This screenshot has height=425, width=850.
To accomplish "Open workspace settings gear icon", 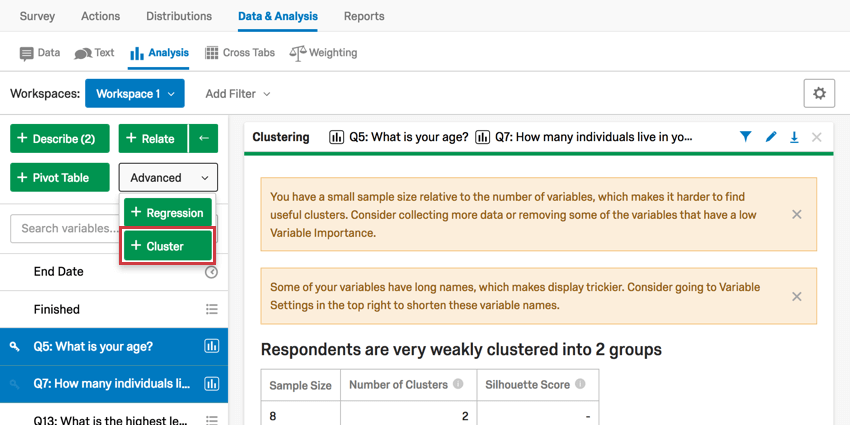I will click(x=819, y=93).
